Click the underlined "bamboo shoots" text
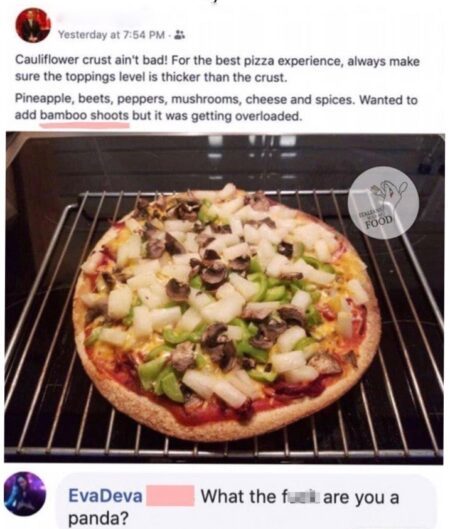This screenshot has height=529, width=450. click(x=84, y=116)
